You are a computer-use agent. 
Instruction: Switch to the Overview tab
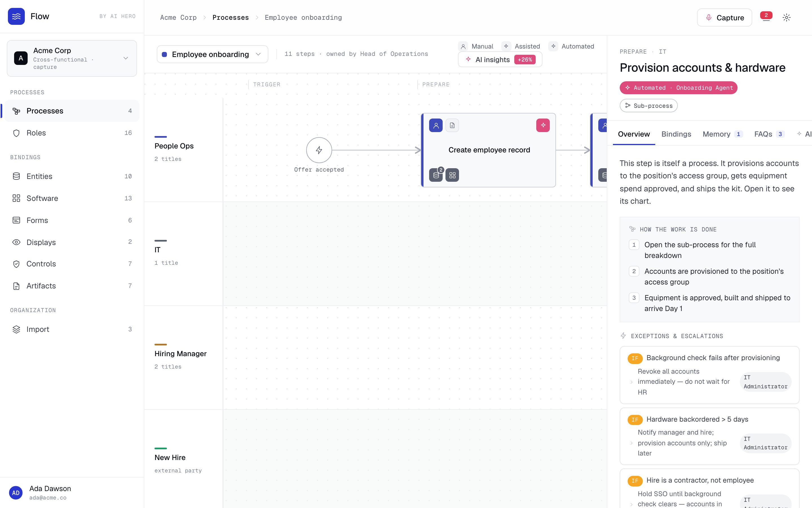(x=634, y=134)
